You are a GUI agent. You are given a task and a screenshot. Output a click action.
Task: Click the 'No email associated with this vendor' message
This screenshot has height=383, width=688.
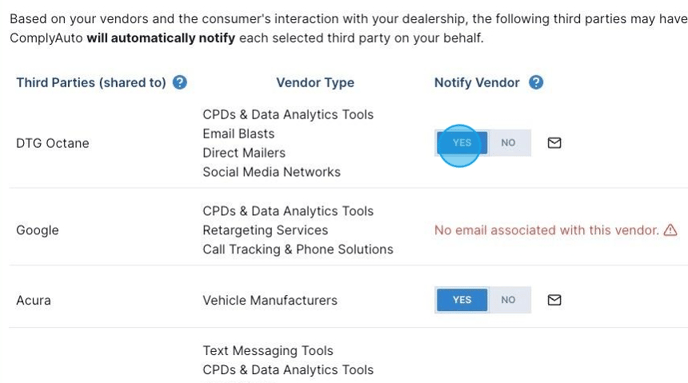[x=547, y=230]
